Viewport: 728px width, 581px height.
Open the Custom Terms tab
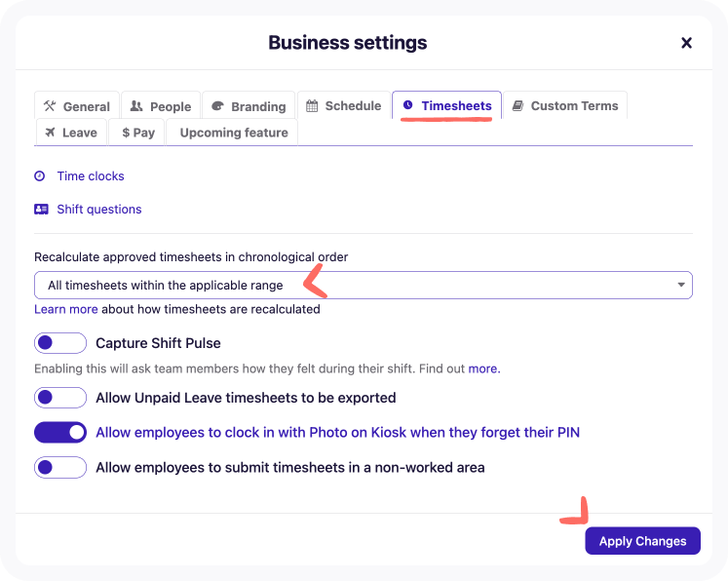point(565,105)
